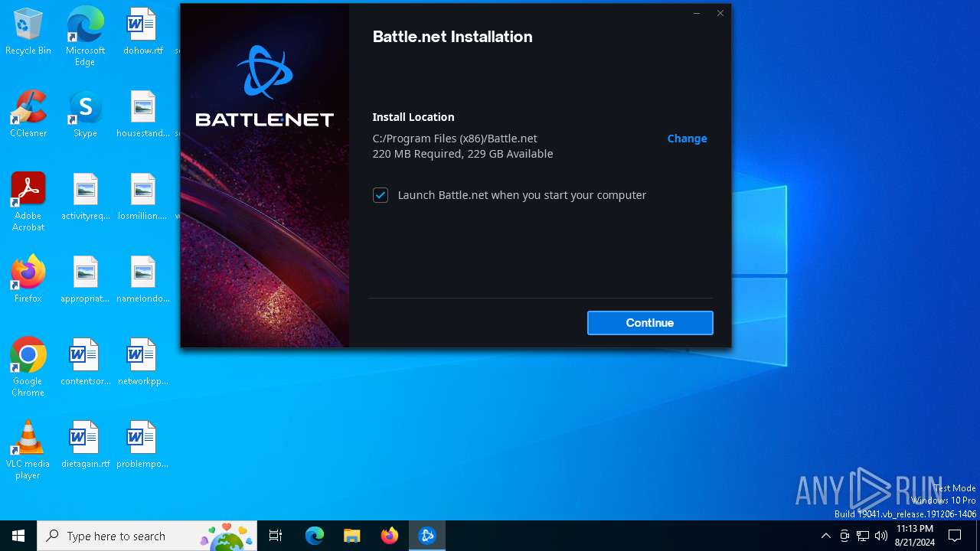The image size is (980, 551).
Task: Select Google Chrome desktop shortcut
Action: [x=28, y=367]
